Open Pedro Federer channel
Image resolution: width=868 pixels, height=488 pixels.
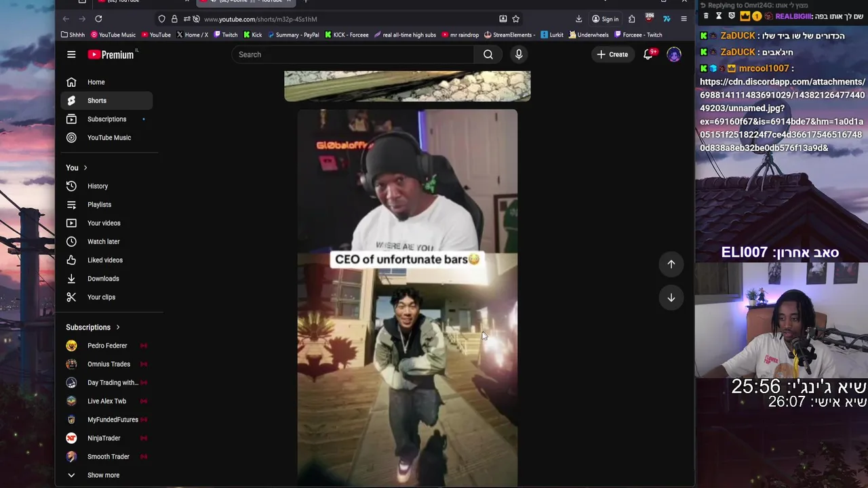click(106, 346)
